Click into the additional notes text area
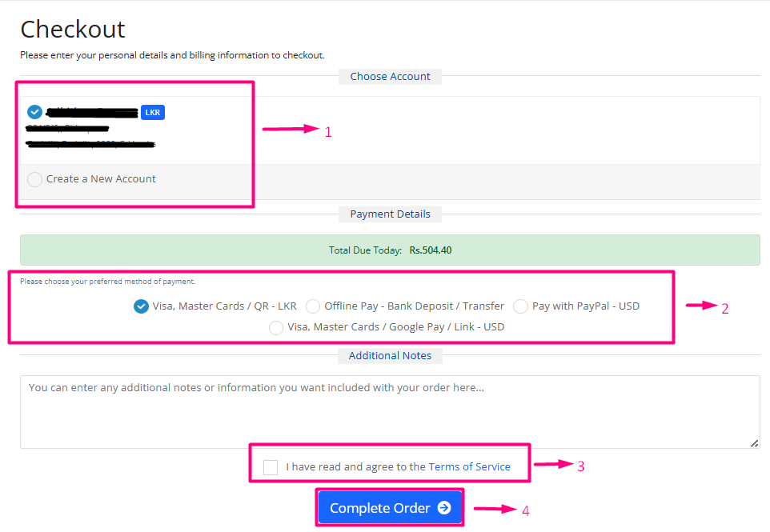The image size is (770, 532). point(389,411)
